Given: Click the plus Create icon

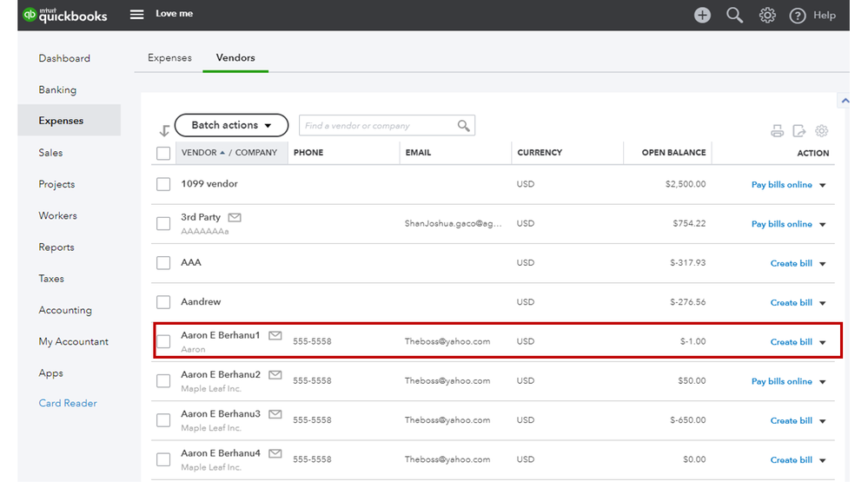Looking at the screenshot, I should (x=702, y=15).
